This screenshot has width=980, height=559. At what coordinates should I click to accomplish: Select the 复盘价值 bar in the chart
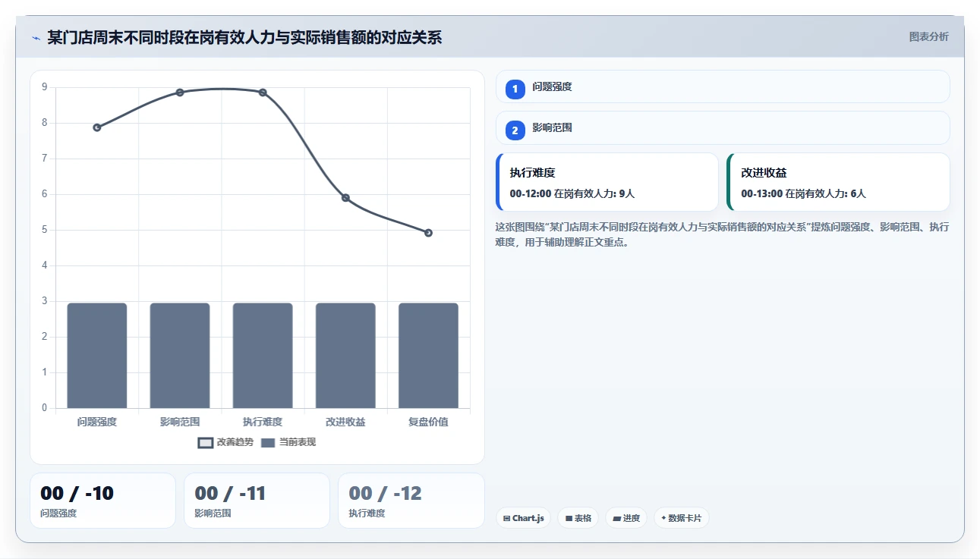coord(428,356)
